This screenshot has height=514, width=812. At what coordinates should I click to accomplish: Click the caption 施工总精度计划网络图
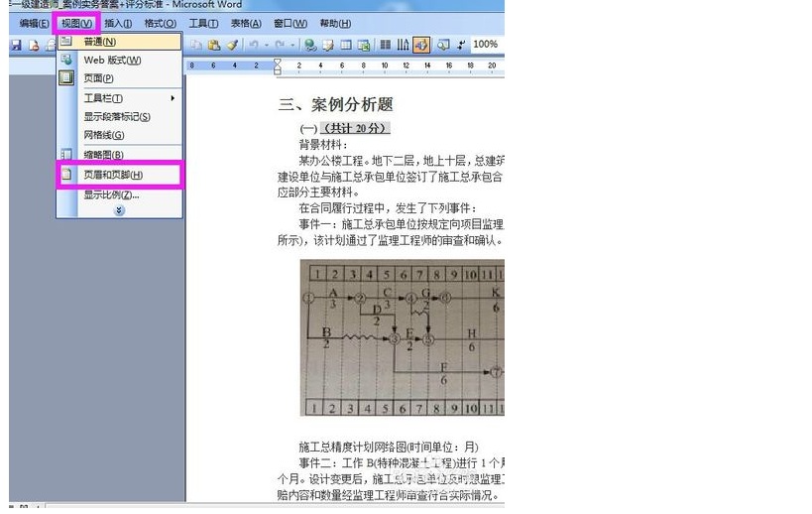click(x=389, y=447)
